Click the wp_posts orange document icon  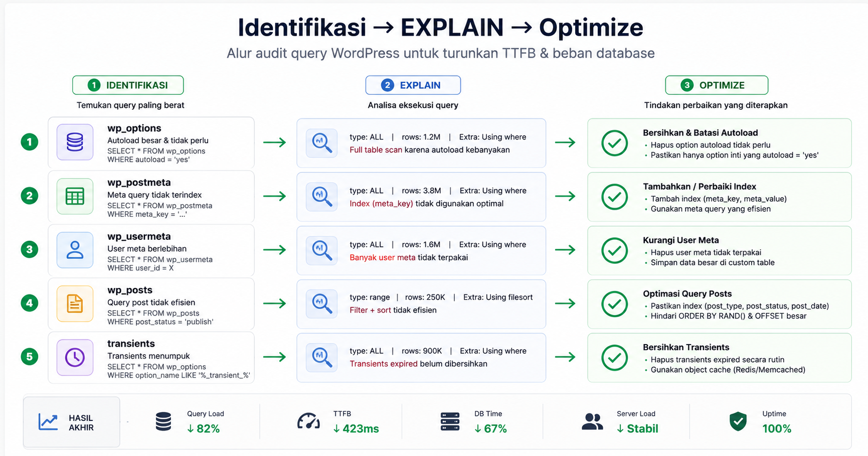click(75, 303)
